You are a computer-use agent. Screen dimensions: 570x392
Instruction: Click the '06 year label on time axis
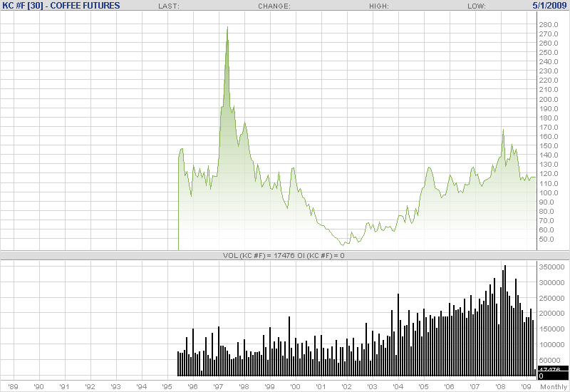pos(450,386)
